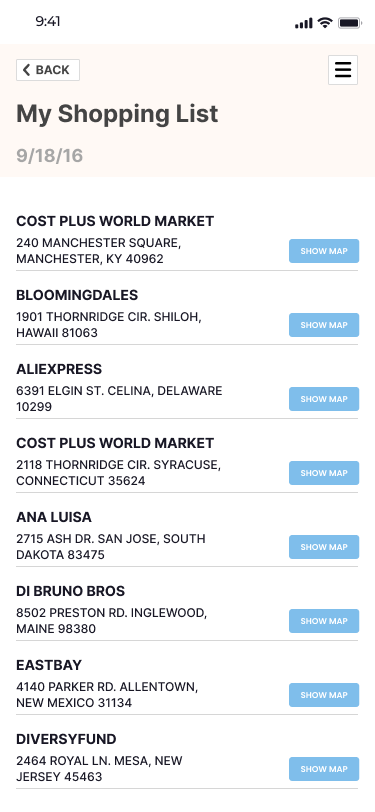This screenshot has height=812, width=375.
Task: Show map for Eastbay
Action: 324,695
